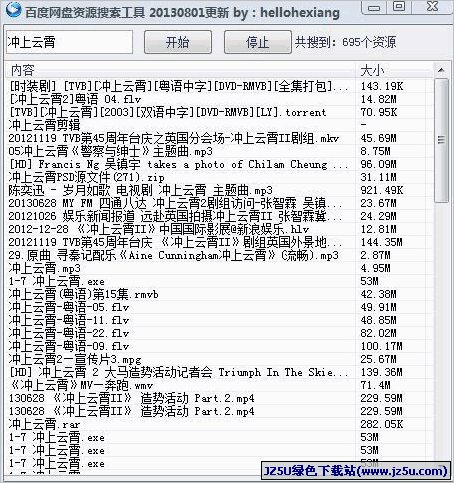Click the 停止 stop button
This screenshot has width=454, height=483.
tap(258, 42)
